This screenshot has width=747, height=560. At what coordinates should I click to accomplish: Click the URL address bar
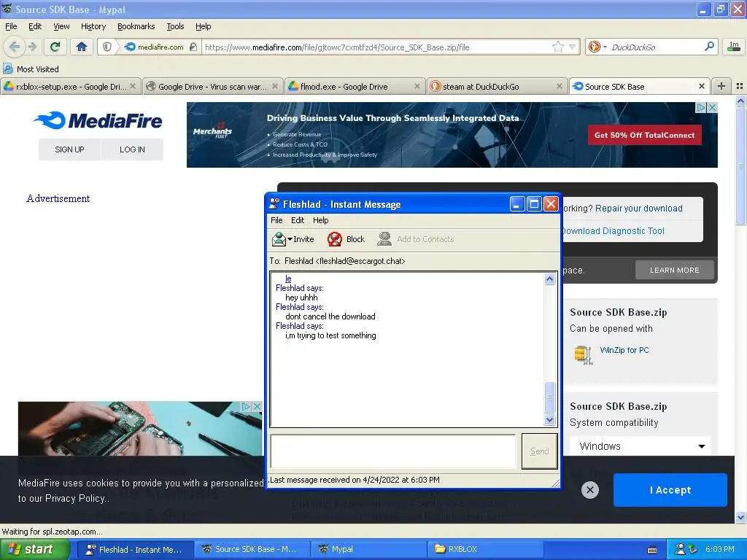[x=376, y=47]
